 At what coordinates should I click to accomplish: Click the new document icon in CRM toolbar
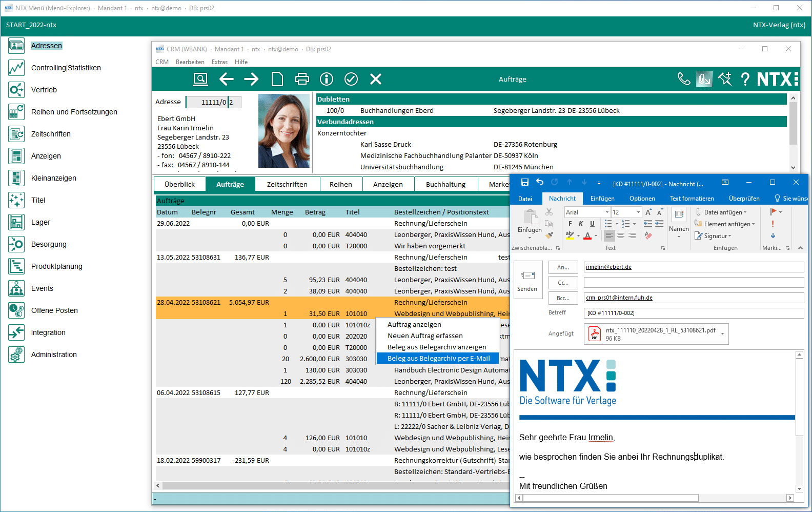(277, 79)
